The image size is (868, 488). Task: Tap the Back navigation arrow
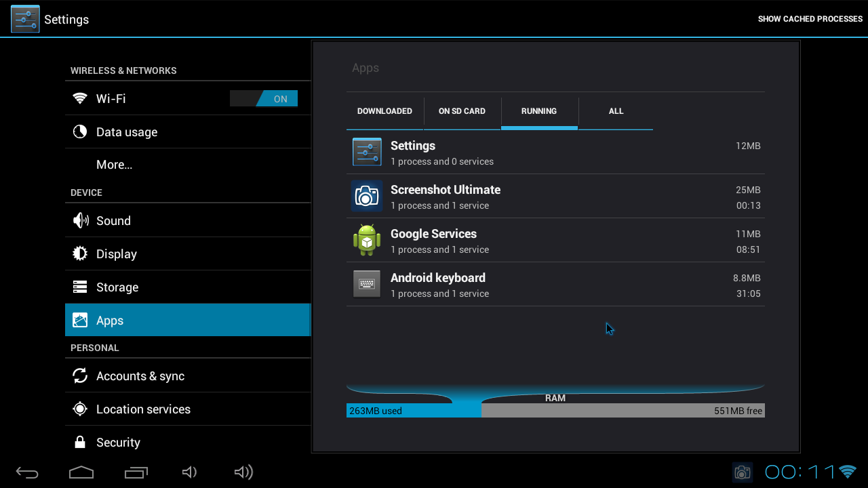pos(27,472)
